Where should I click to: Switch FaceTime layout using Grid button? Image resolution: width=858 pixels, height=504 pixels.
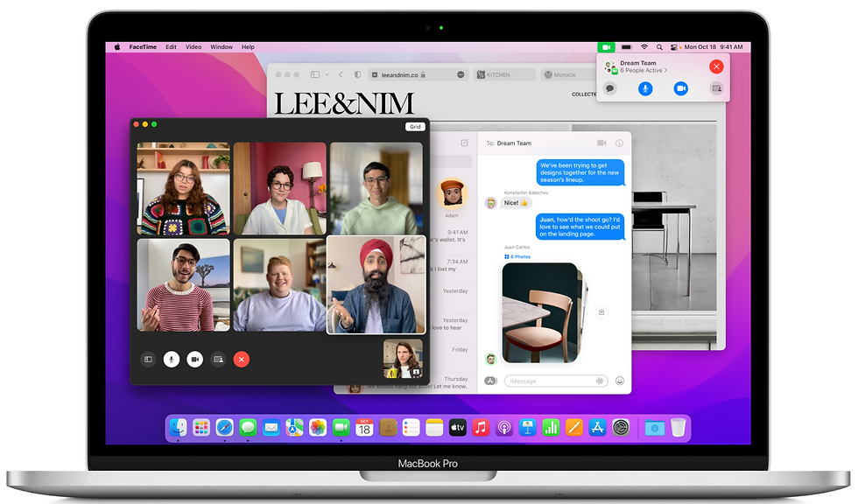tap(415, 127)
